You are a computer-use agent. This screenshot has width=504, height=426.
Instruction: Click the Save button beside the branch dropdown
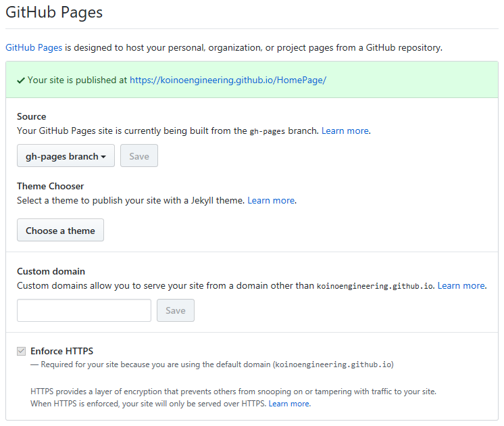coord(139,156)
